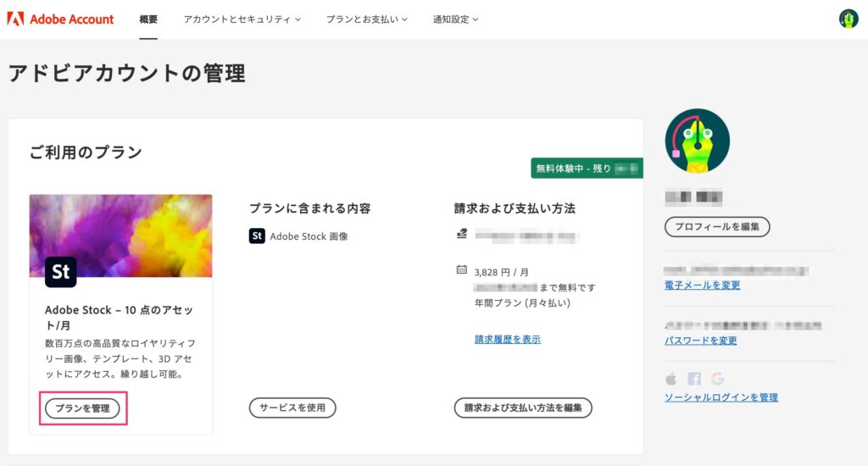Expand the アカウントとセキュリティ menu
Viewport: 868px width, 466px height.
tap(242, 19)
